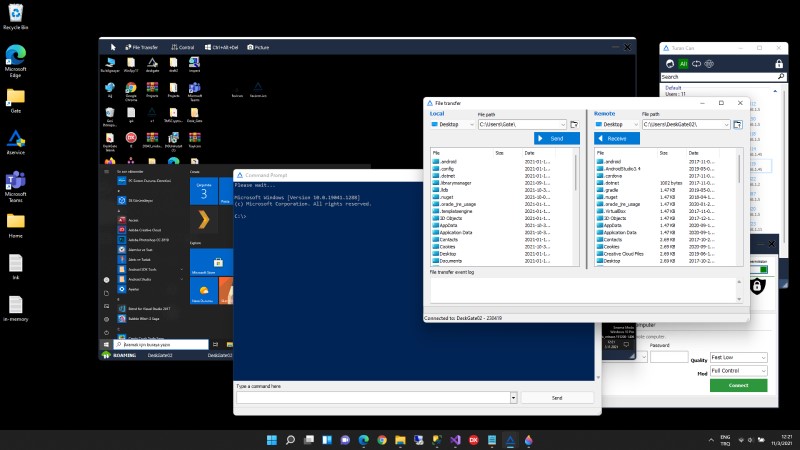
Task: Select Documents folder in Local list
Action: click(447, 261)
